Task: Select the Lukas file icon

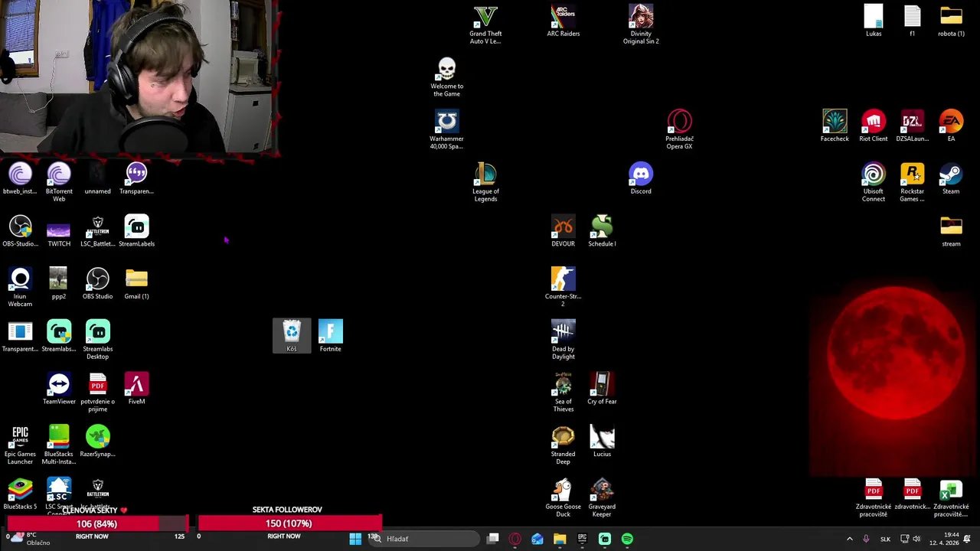Action: tap(874, 21)
